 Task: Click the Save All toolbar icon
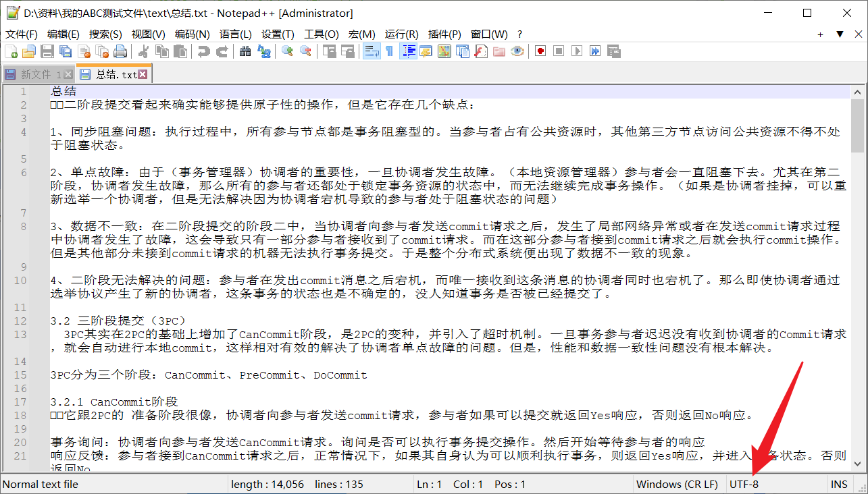[x=66, y=51]
